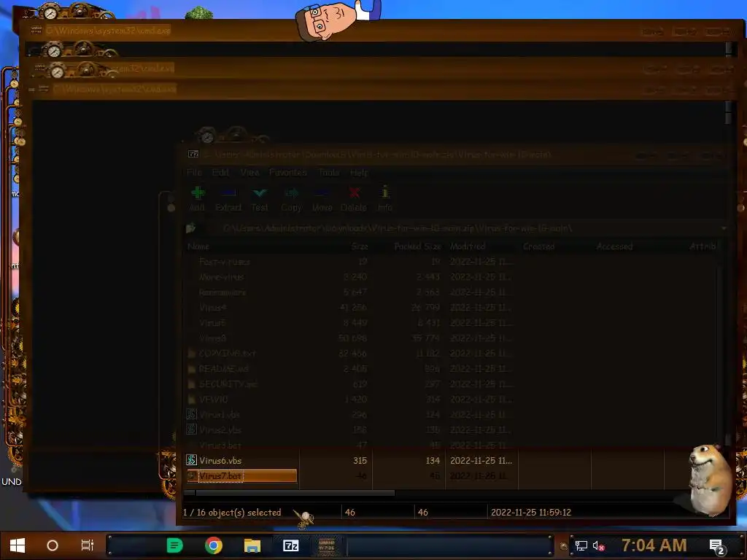Image resolution: width=747 pixels, height=560 pixels.
Task: Click the 7:04 AM taskbar clock
Action: coord(654,545)
